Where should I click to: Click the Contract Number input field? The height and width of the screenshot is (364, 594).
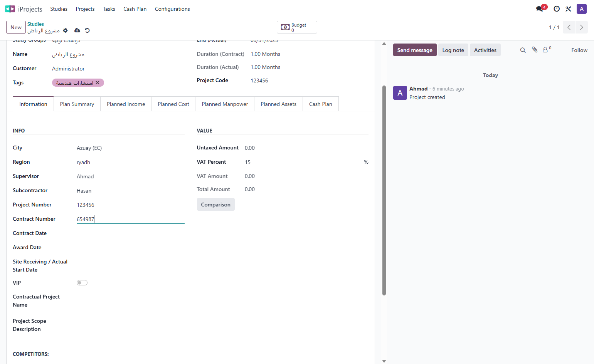(x=131, y=219)
